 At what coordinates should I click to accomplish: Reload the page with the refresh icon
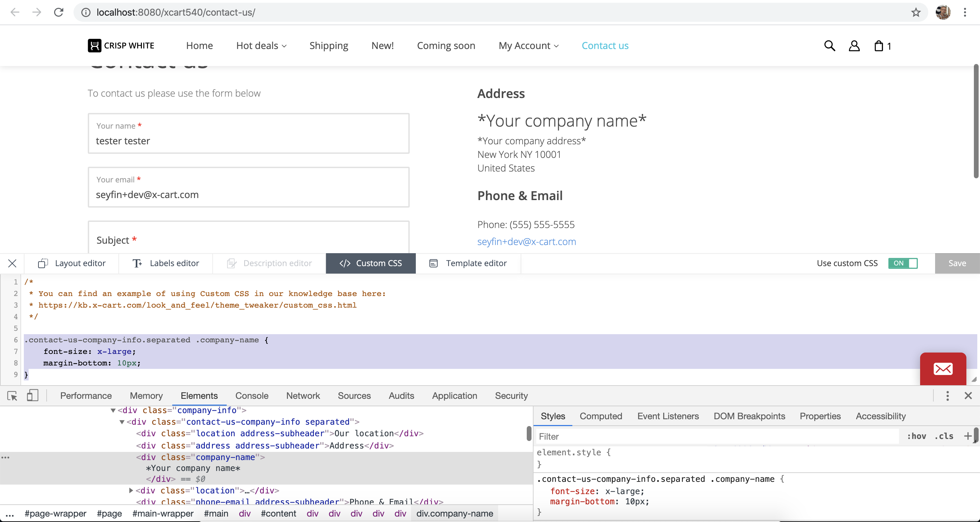(59, 13)
